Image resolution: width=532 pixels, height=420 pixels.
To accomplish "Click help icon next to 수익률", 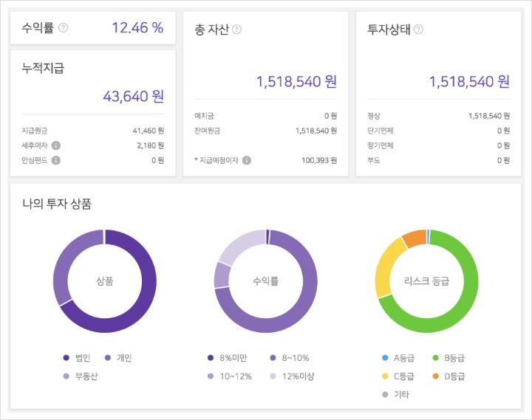I will click(63, 27).
